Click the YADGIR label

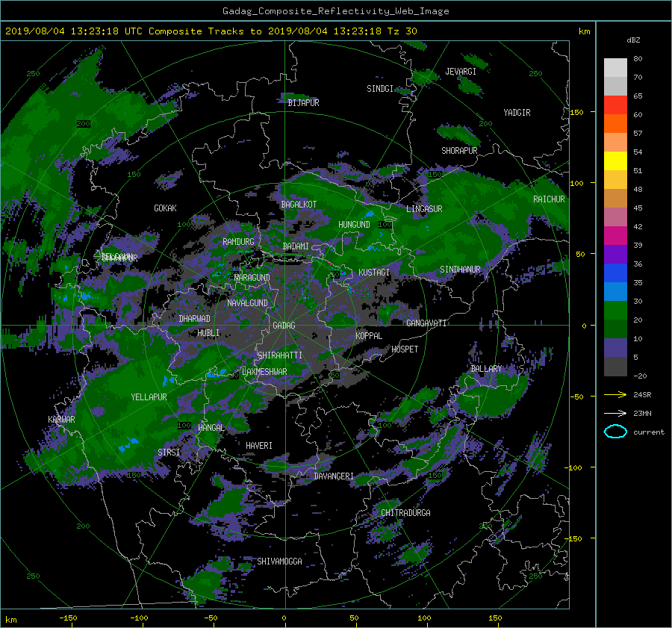coord(517,113)
